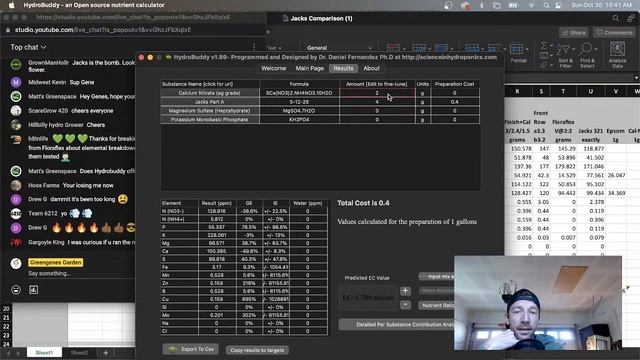Image resolution: width=640 pixels, height=360 pixels.
Task: Switch to the Welcome tab in HydroBuddy
Action: point(273,68)
